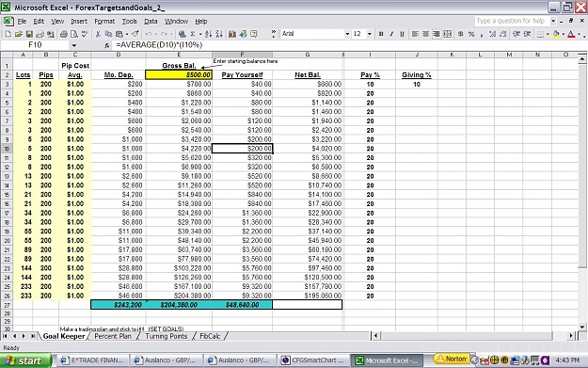Click the New workbook icon

(x=8, y=34)
